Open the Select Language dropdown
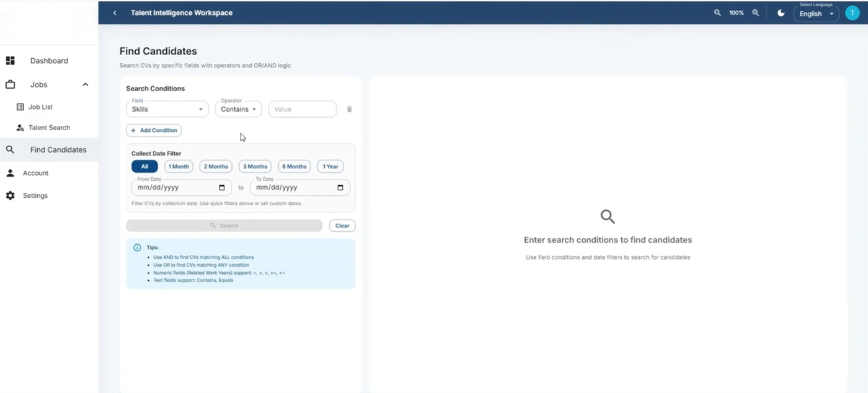This screenshot has width=868, height=393. pos(816,14)
